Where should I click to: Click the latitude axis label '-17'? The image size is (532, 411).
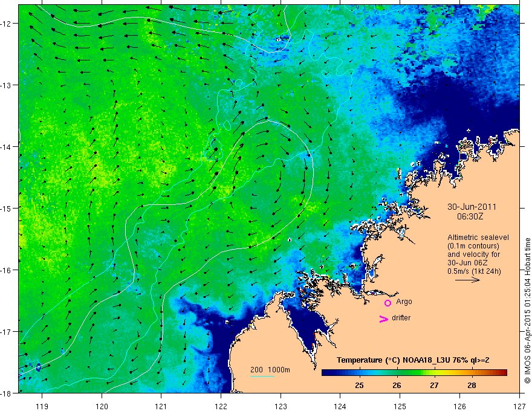(x=6, y=332)
